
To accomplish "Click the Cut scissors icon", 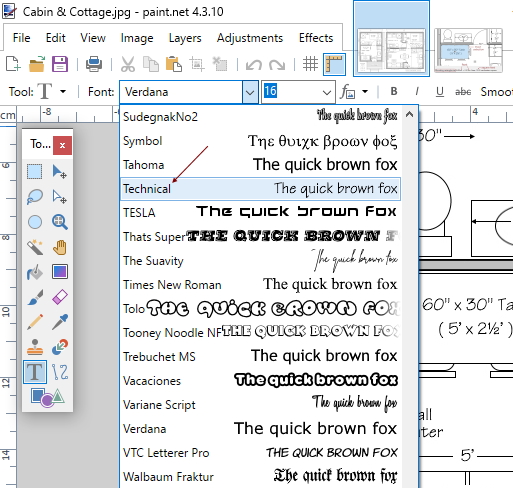I will [x=128, y=64].
